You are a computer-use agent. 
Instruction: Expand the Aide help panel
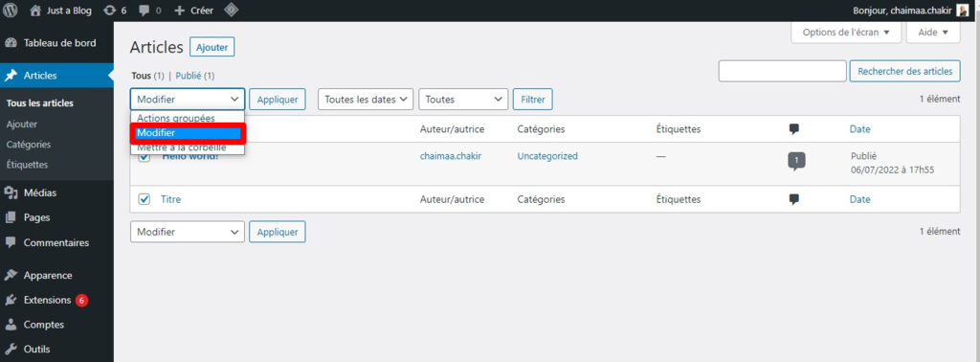click(x=933, y=32)
